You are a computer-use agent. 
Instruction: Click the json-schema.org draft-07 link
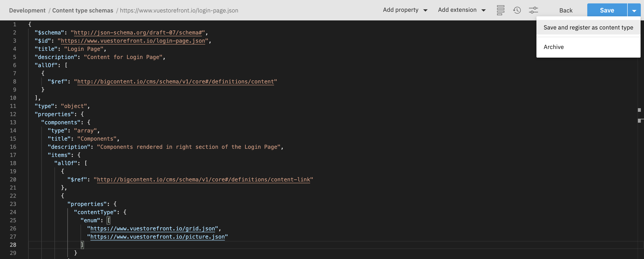138,33
